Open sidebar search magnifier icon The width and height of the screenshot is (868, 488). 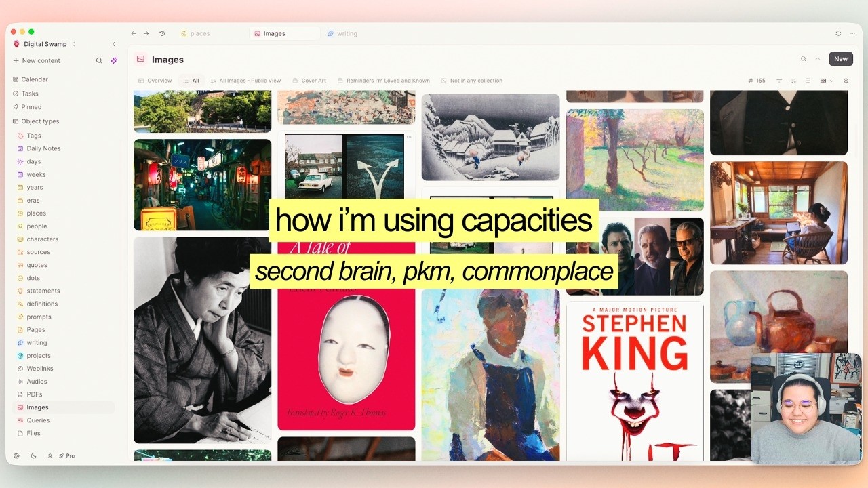pos(99,60)
